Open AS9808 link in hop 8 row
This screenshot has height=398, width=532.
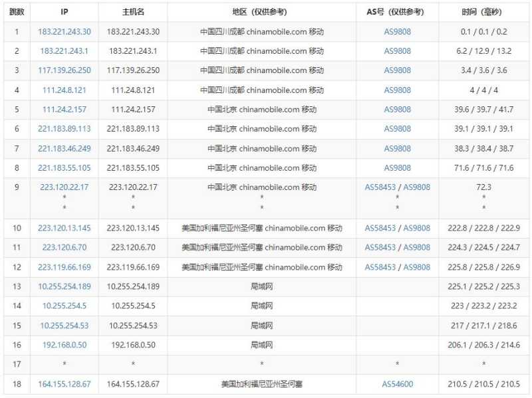(397, 168)
